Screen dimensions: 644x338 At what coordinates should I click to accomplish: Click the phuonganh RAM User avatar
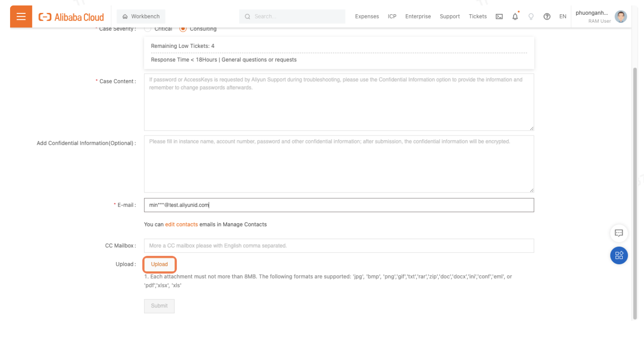[620, 16]
